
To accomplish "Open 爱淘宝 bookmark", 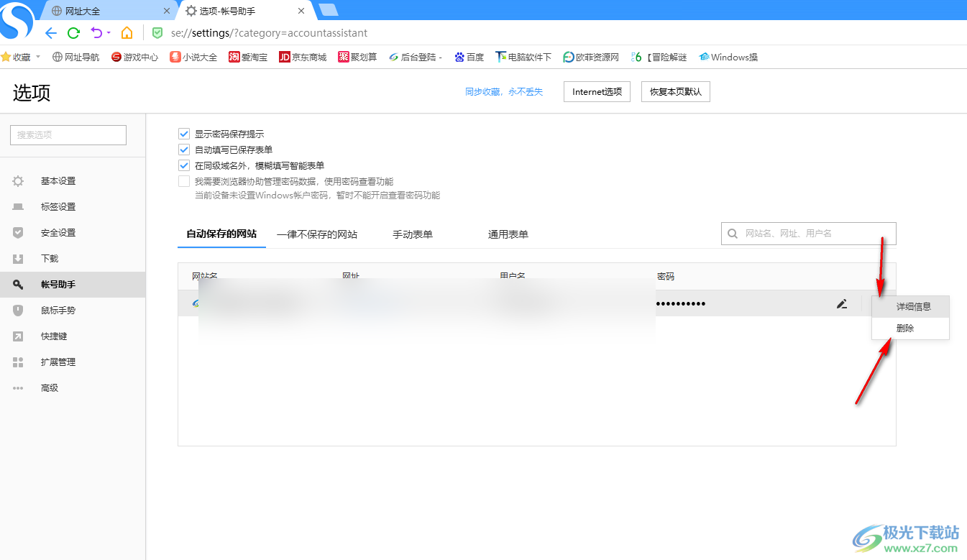I will tap(248, 57).
